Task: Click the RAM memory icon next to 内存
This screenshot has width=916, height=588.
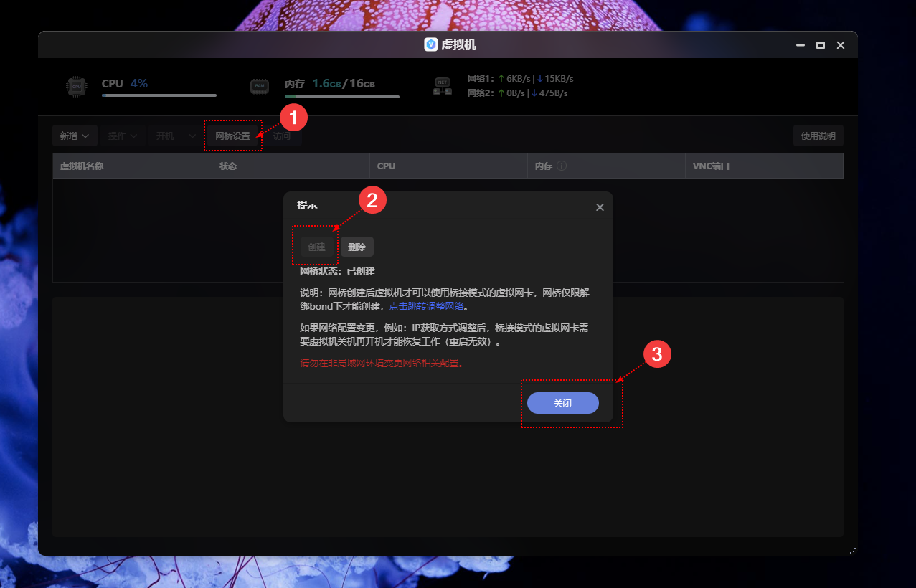Action: click(x=259, y=85)
